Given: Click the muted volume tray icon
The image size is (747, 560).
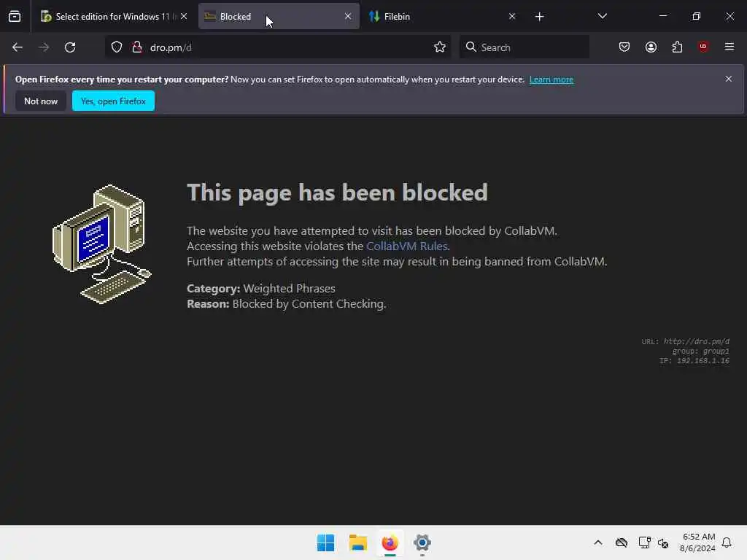Looking at the screenshot, I should point(663,542).
